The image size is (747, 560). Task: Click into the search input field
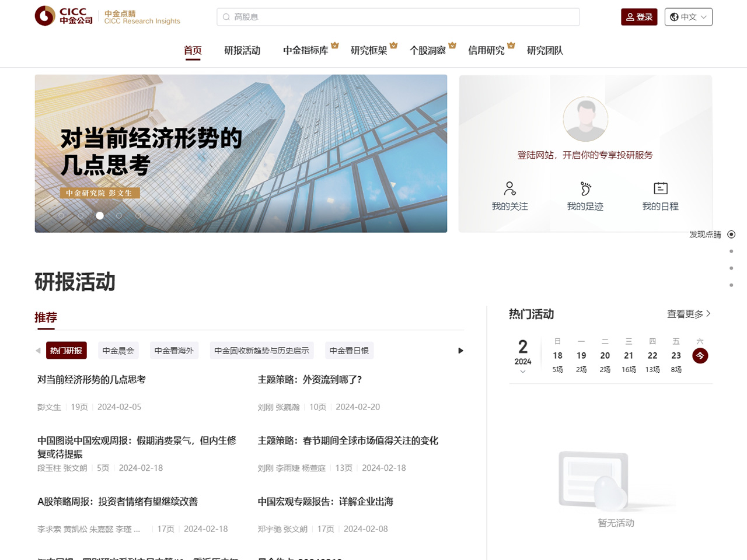[403, 17]
